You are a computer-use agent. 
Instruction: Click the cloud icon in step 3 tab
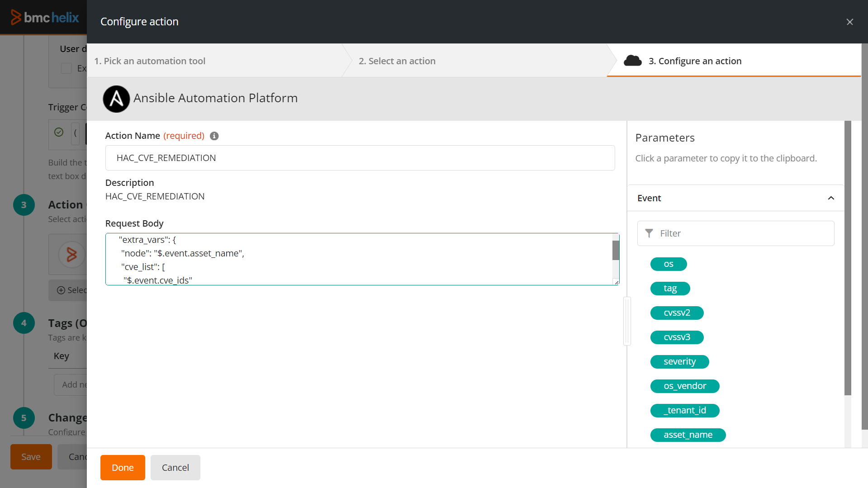pos(632,61)
